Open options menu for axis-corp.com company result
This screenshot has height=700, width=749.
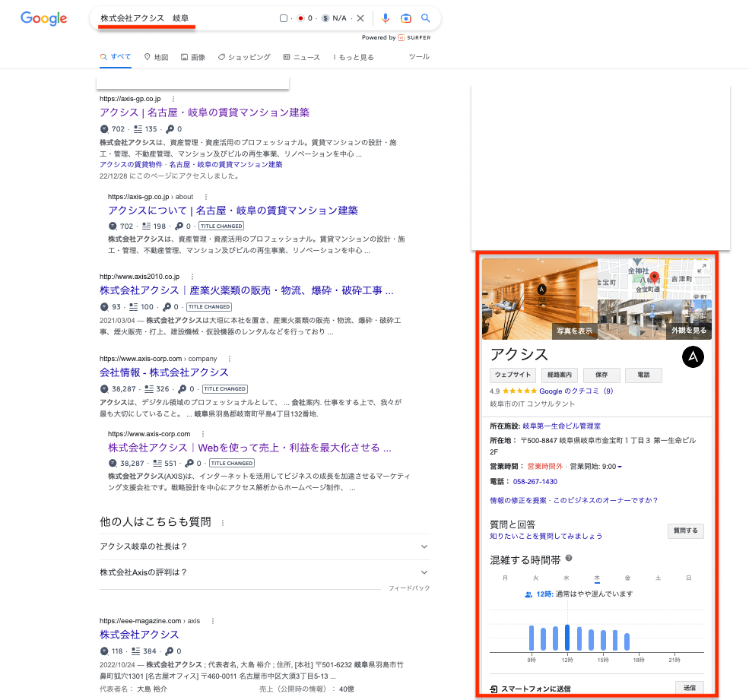point(230,359)
